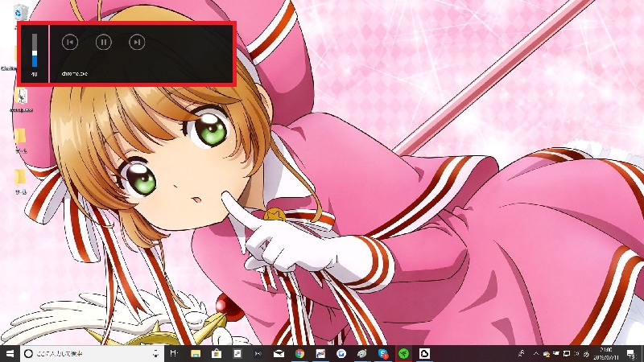The image size is (644, 362).
Task: Click the taskbar search box
Action: click(x=92, y=353)
